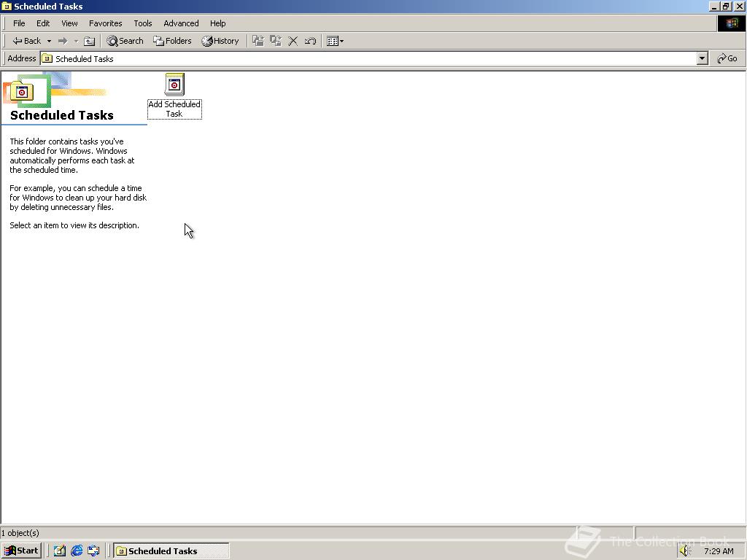This screenshot has height=560, width=747.
Task: Click the title bar folder icon
Action: (7, 6)
